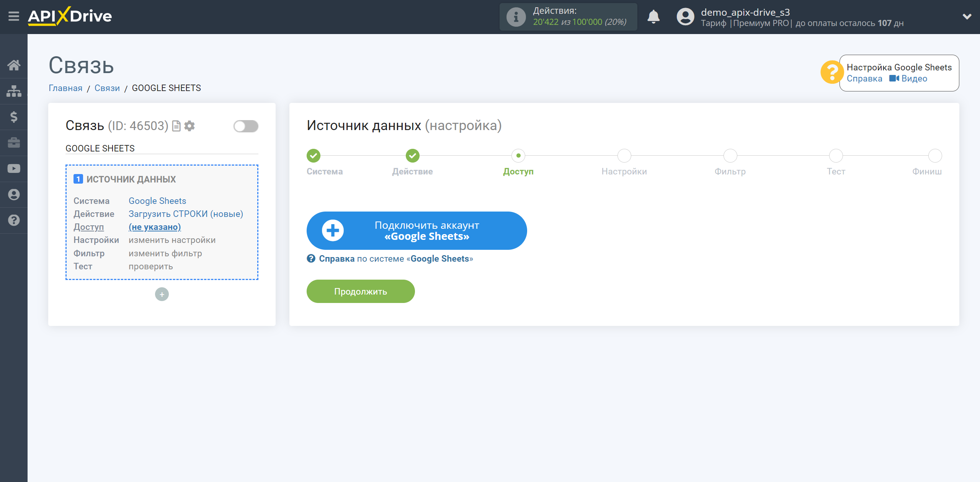Open the Видео help link
The width and height of the screenshot is (980, 482).
tap(908, 78)
